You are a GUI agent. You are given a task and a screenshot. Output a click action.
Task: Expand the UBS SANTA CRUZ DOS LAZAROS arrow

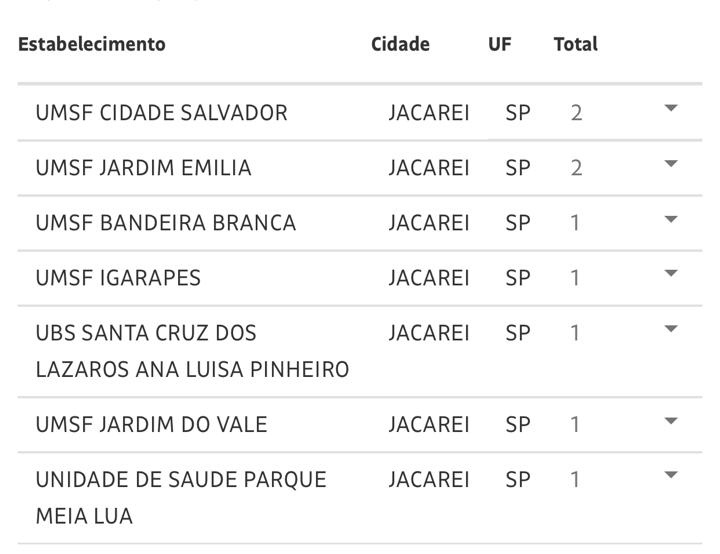point(671,328)
